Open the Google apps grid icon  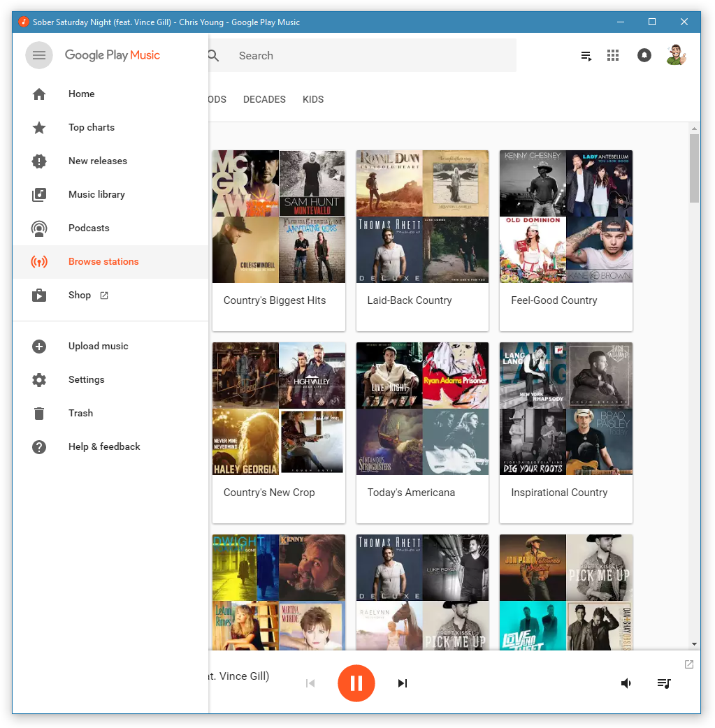613,56
